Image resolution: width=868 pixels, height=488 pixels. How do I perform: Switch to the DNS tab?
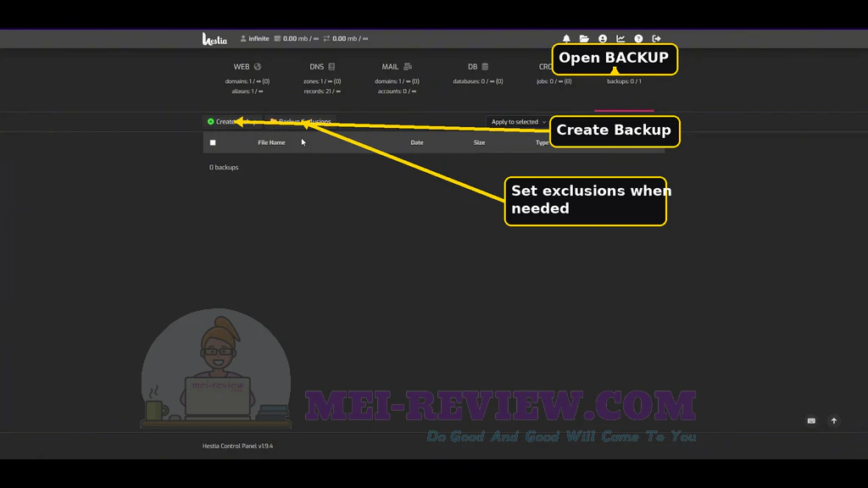pyautogui.click(x=322, y=66)
